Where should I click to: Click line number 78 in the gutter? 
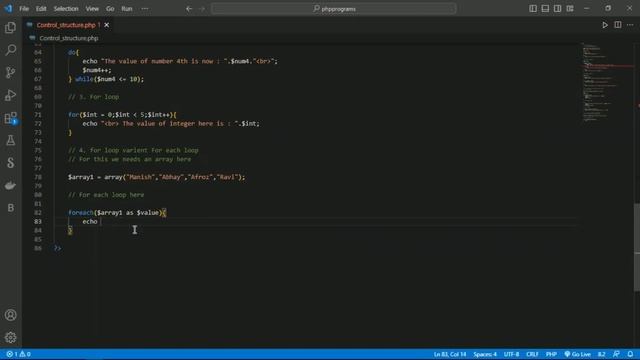[x=38, y=177]
